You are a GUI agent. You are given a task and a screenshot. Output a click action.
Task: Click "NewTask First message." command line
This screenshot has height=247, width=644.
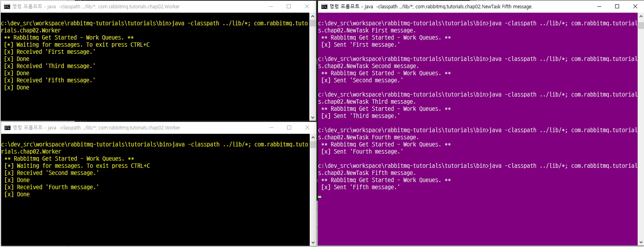point(367,30)
